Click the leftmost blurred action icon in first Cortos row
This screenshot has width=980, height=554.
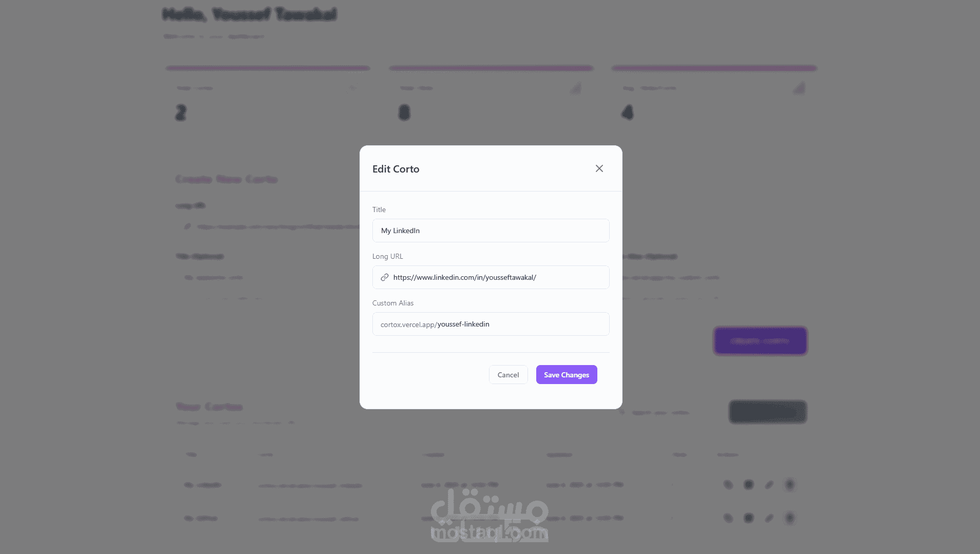click(x=728, y=485)
